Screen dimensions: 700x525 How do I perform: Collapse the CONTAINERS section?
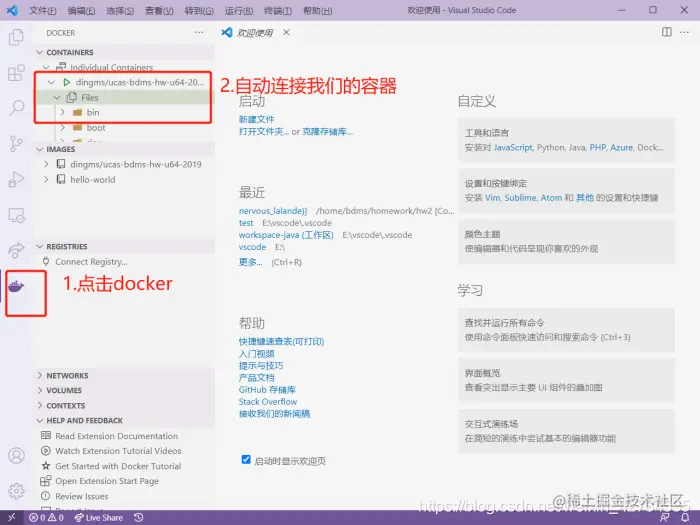(x=40, y=52)
